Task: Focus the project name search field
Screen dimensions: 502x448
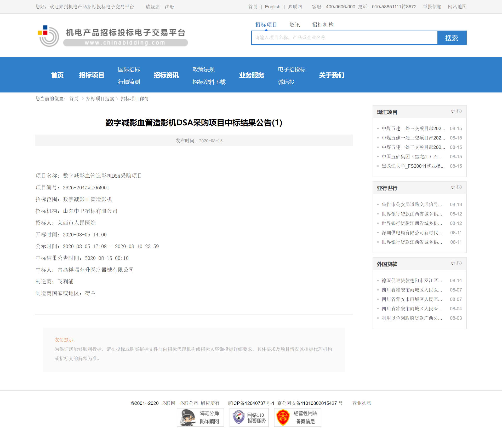Action: pyautogui.click(x=344, y=38)
